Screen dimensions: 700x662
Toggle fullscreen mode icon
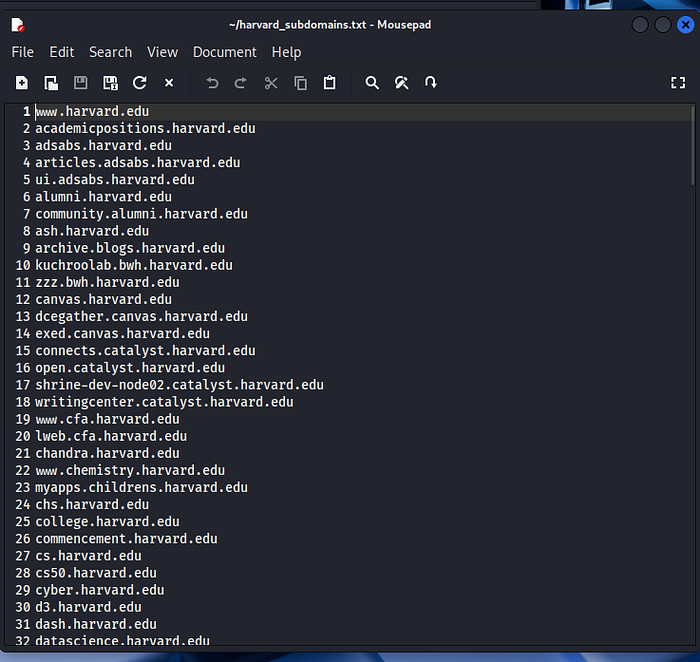pyautogui.click(x=678, y=83)
